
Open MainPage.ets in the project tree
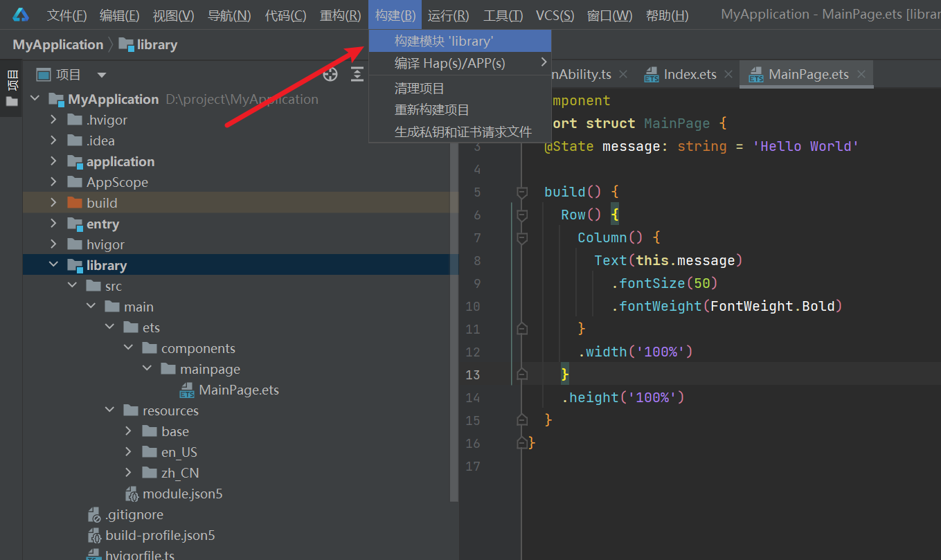(239, 390)
